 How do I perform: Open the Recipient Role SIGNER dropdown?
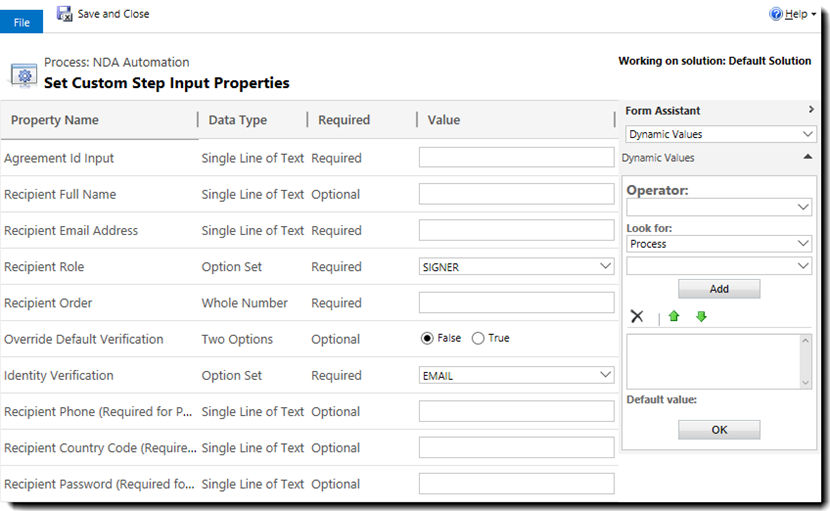pos(516,266)
